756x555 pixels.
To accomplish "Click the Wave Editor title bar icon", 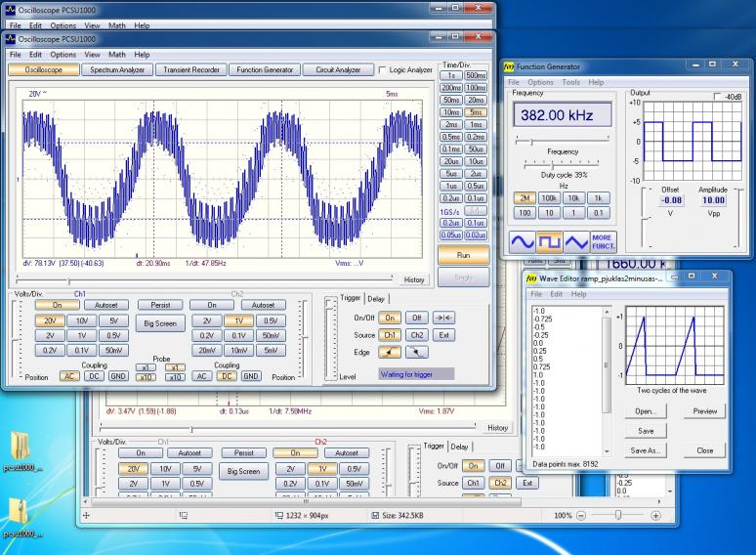I will point(531,278).
